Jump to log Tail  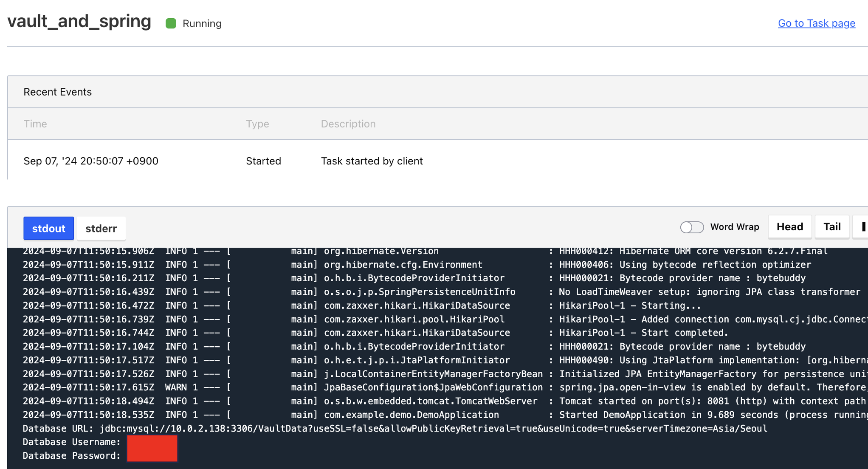pos(831,227)
